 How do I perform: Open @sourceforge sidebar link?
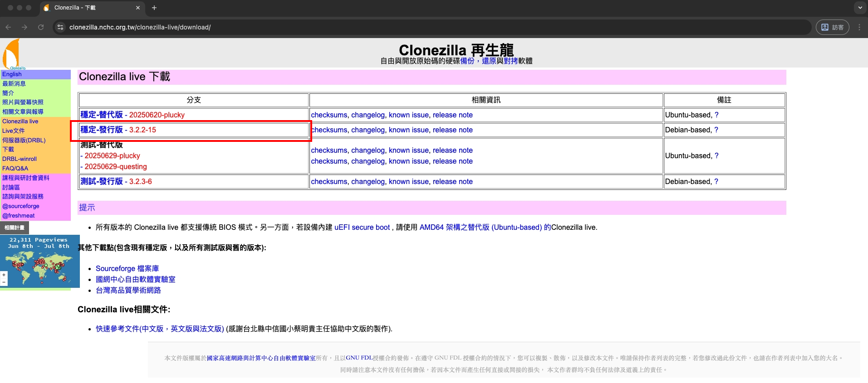coord(21,206)
